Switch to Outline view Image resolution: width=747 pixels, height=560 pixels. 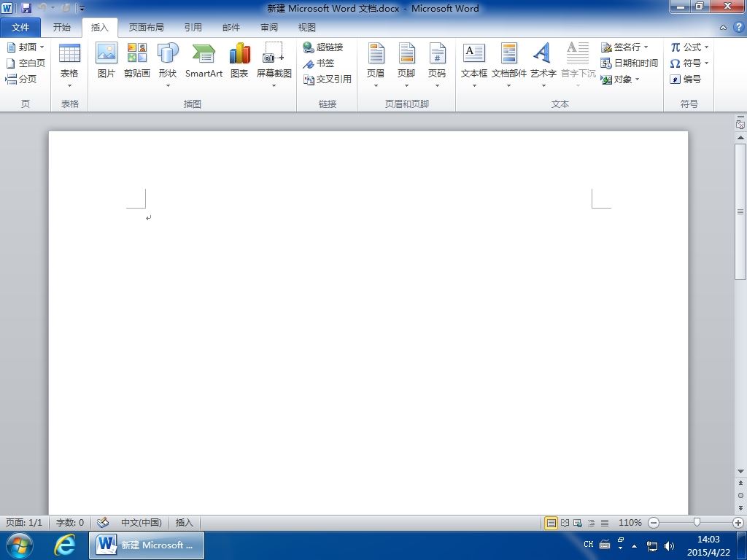tap(591, 523)
